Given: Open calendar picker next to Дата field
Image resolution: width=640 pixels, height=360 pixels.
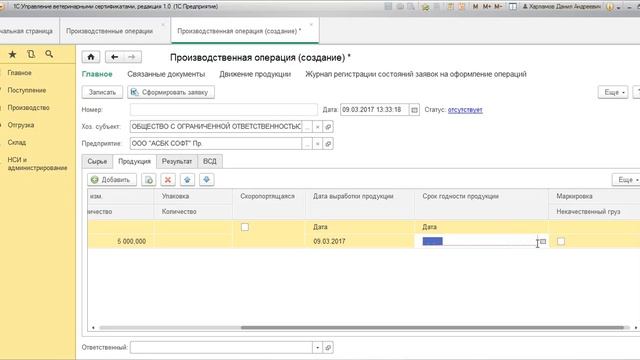Looking at the screenshot, I should pyautogui.click(x=414, y=110).
